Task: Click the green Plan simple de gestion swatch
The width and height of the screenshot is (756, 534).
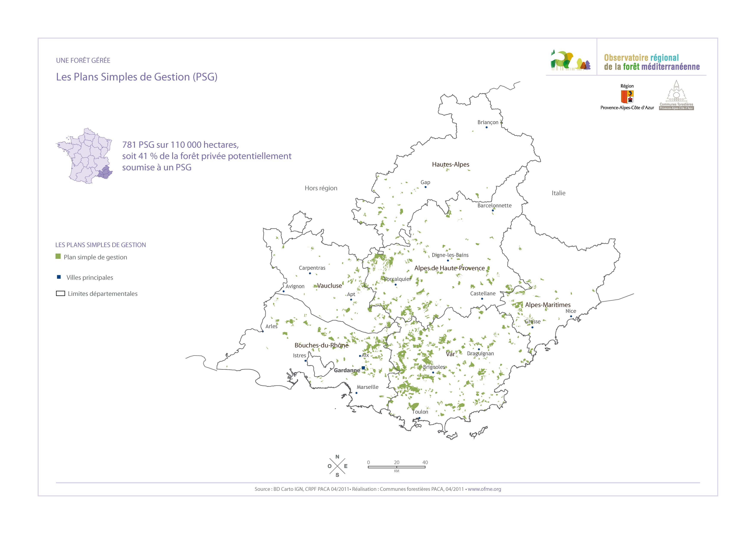Action: click(x=58, y=256)
